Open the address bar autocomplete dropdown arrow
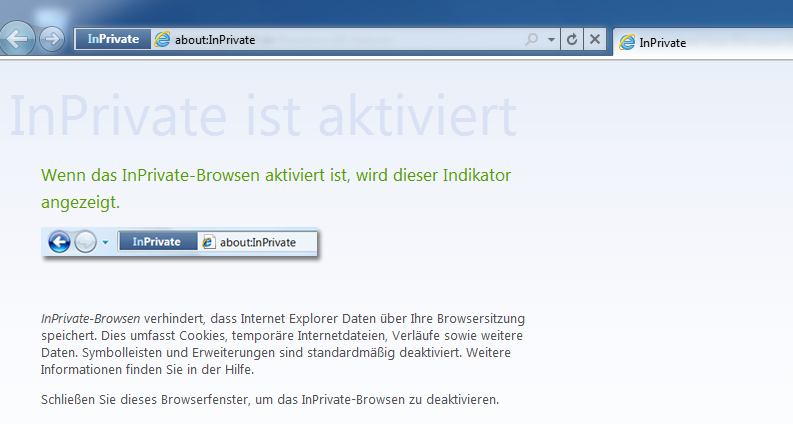 point(551,39)
